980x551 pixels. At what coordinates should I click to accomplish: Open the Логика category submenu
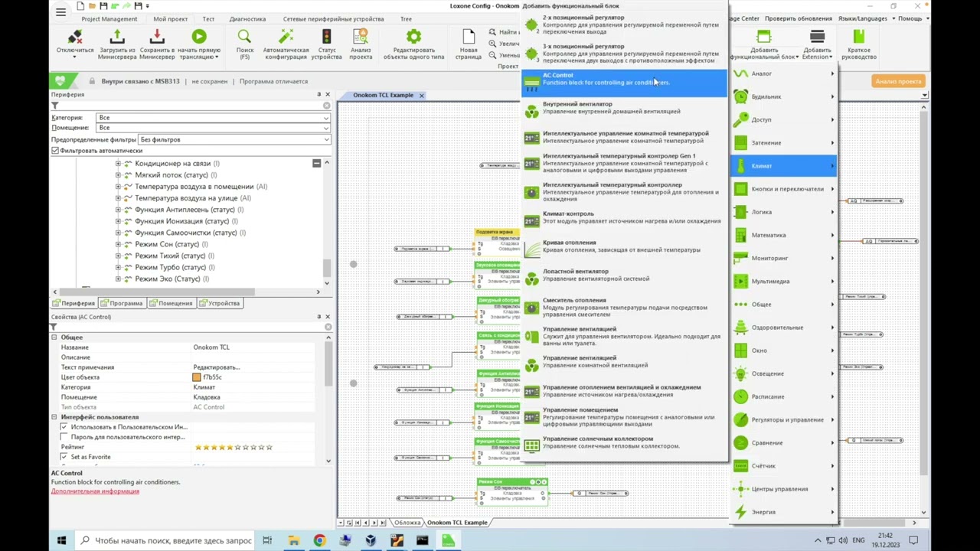[784, 212]
